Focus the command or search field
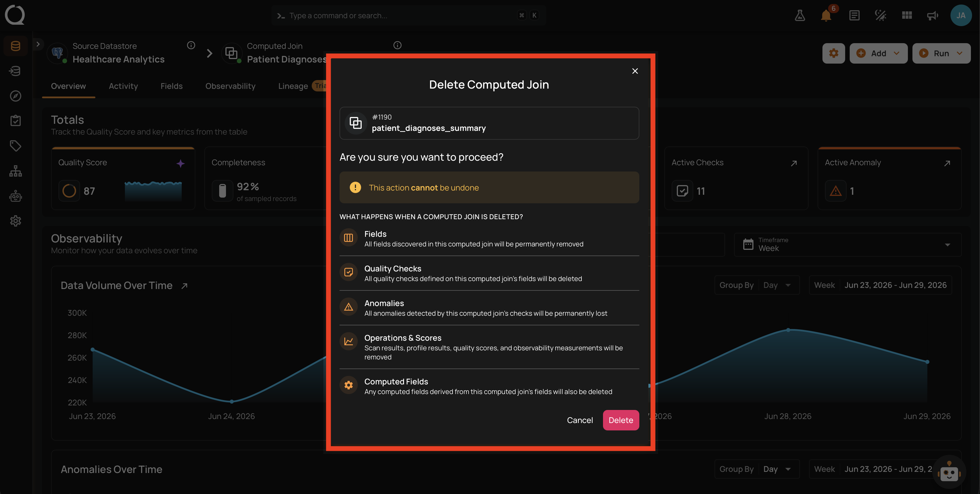Screen dimensions: 980x494 coord(409,16)
